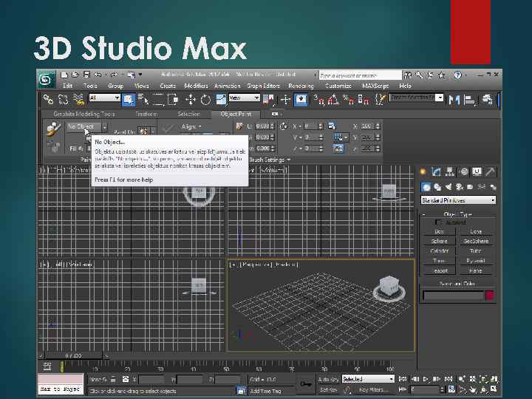Click the search keyword input field
Image resolution: width=532 pixels, height=399 pixels.
tap(360, 75)
